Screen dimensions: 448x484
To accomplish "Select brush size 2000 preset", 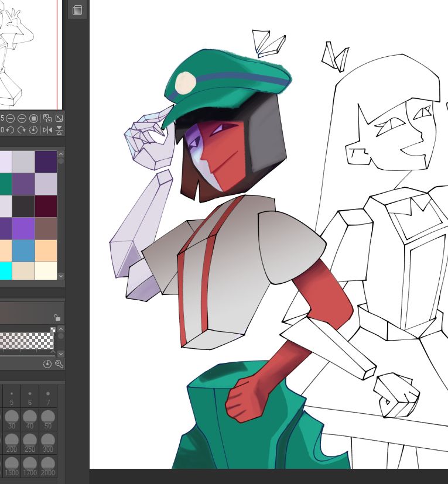I will 48,466.
